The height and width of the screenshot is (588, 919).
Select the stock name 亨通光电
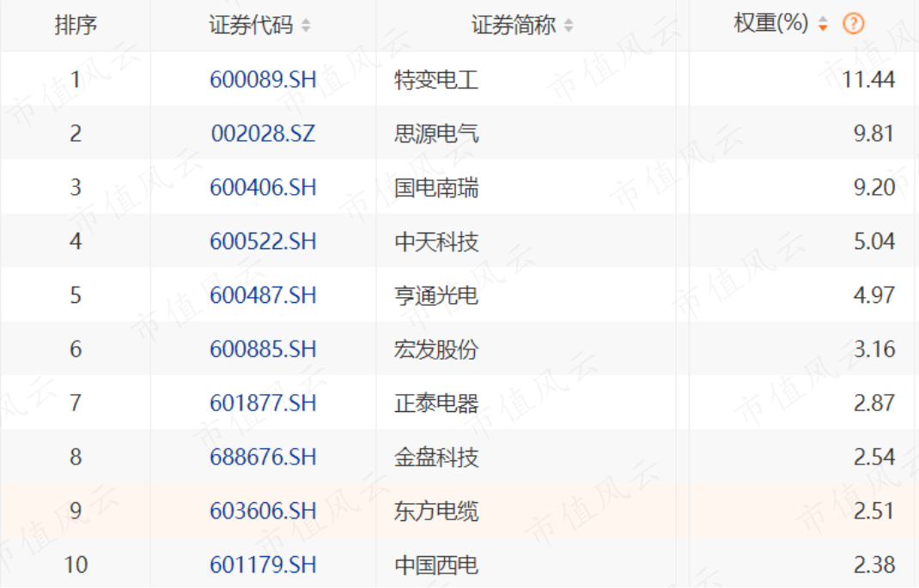[x=436, y=295]
